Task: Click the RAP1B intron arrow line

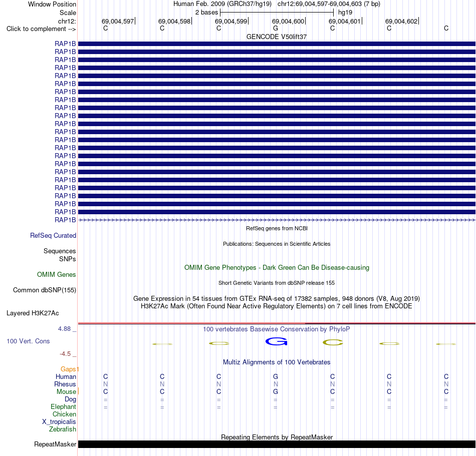Action: pyautogui.click(x=277, y=220)
